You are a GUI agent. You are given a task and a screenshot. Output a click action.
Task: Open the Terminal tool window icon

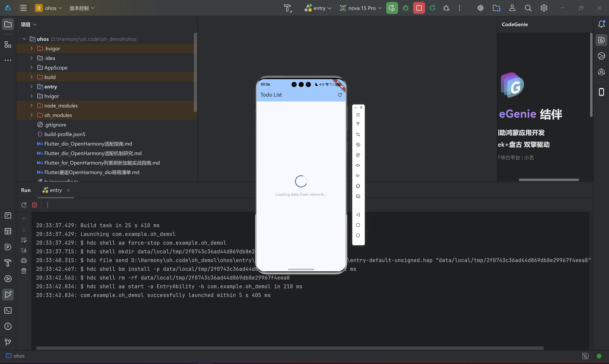[8, 310]
